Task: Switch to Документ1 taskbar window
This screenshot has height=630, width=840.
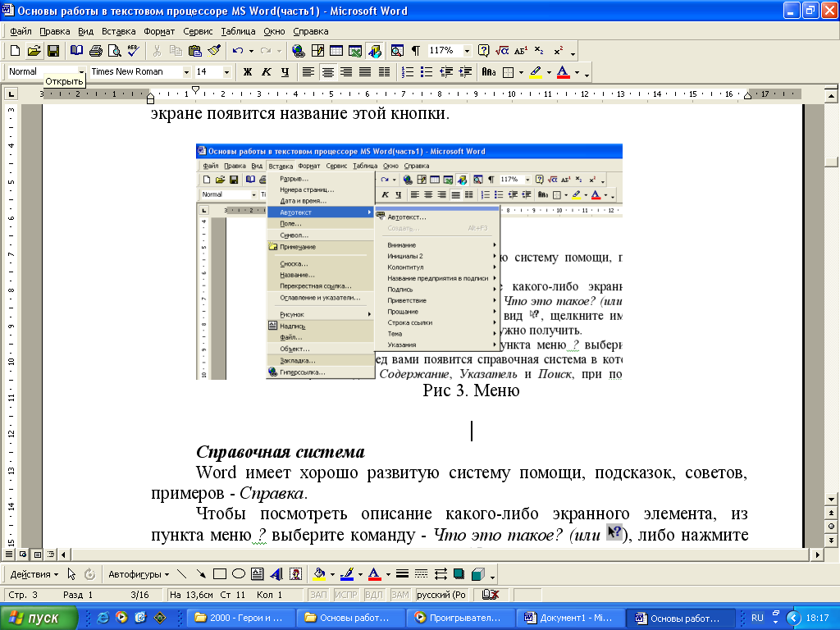Action: (571, 618)
